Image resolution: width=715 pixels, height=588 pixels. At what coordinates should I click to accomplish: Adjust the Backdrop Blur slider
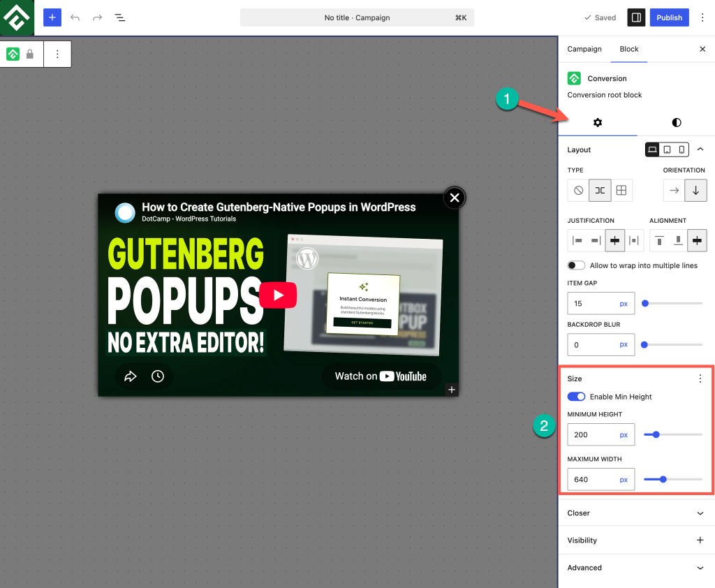click(x=672, y=345)
